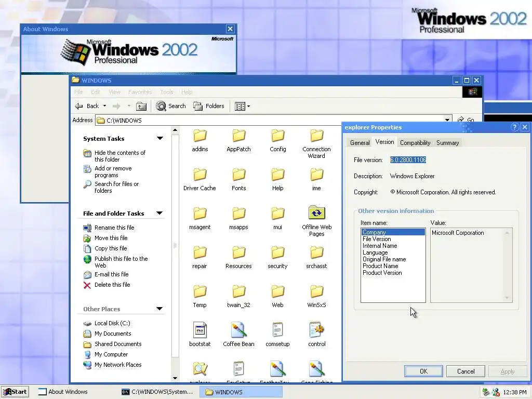
Task: Open the Tools menu
Action: 167,92
